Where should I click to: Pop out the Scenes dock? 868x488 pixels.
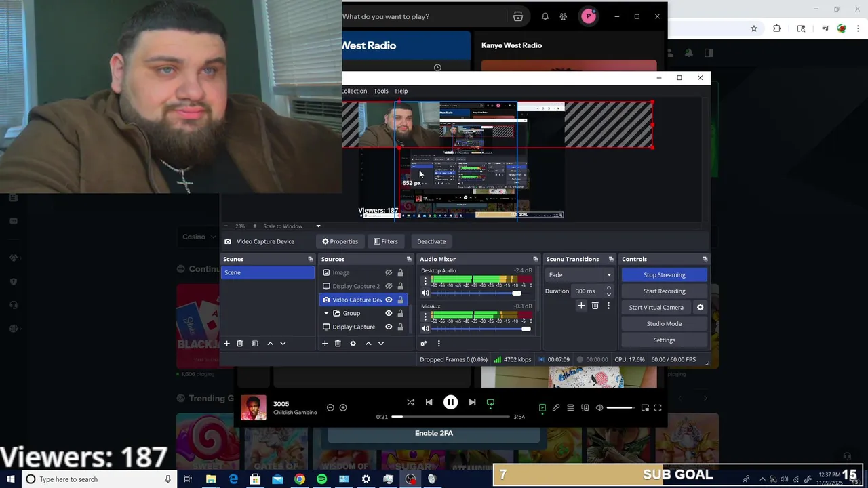[311, 259]
